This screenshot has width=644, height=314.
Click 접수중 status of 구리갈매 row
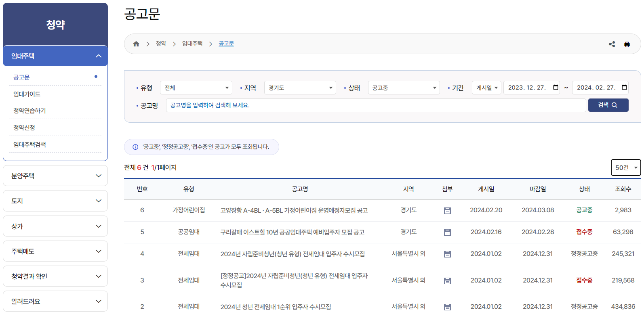(x=584, y=232)
